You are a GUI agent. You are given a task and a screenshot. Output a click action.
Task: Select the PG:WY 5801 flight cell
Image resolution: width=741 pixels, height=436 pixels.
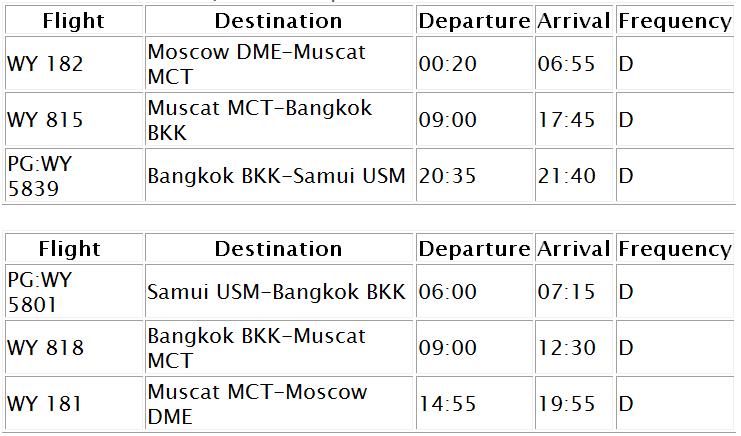tap(74, 291)
